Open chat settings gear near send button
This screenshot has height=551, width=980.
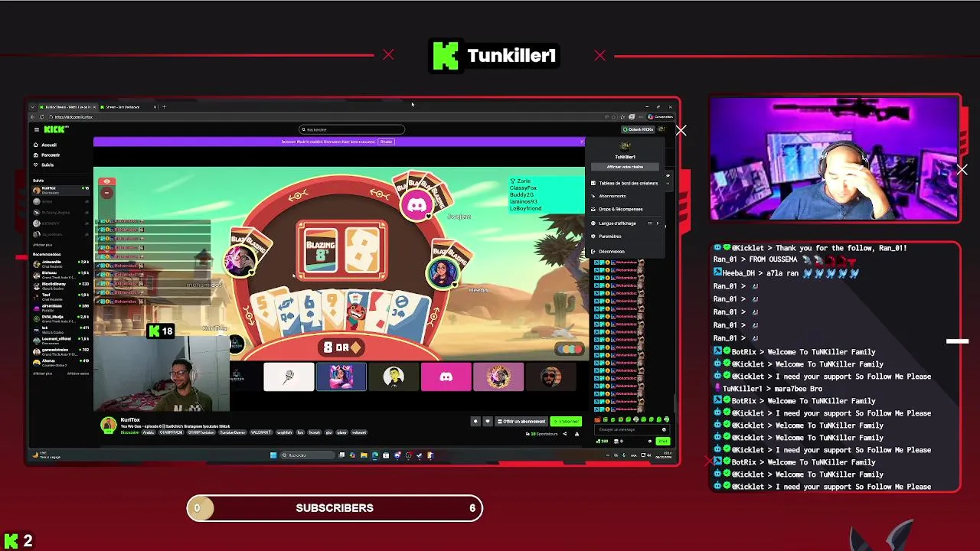point(650,441)
